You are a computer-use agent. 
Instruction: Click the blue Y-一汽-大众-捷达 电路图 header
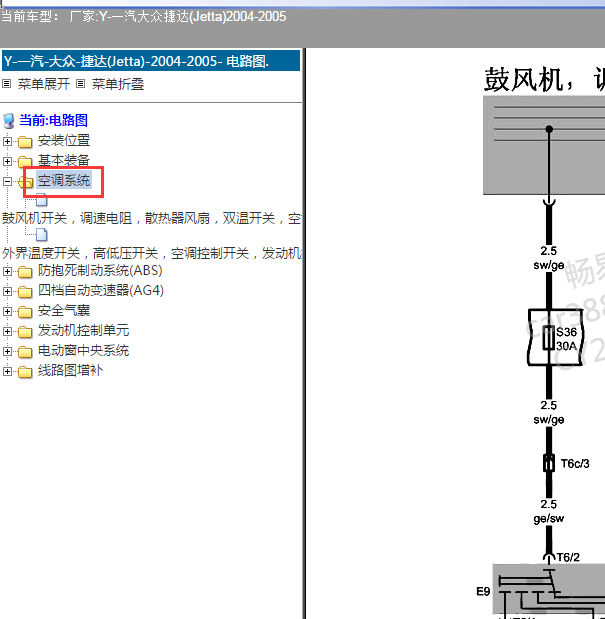151,61
